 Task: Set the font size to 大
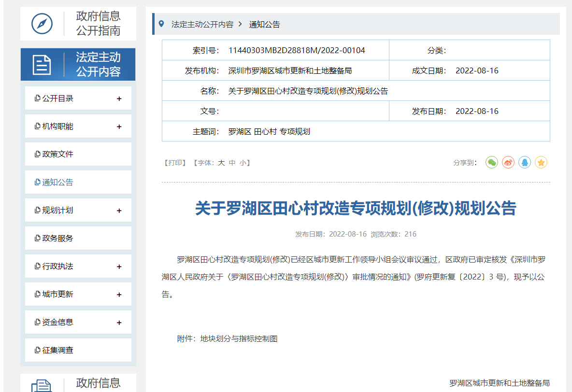[x=221, y=163]
